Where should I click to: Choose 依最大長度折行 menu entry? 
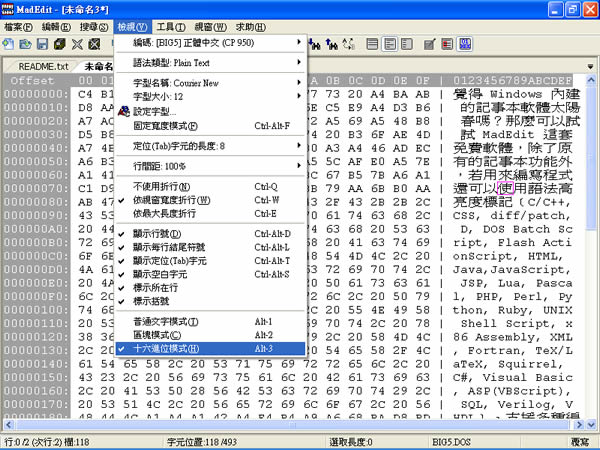(x=210, y=214)
